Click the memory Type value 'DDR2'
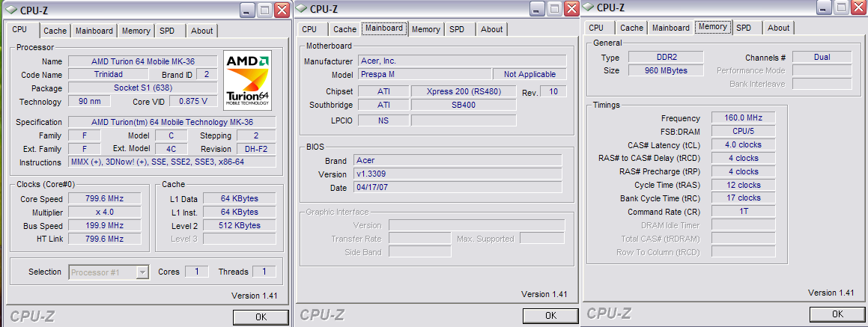The width and height of the screenshot is (868, 327). [x=666, y=57]
